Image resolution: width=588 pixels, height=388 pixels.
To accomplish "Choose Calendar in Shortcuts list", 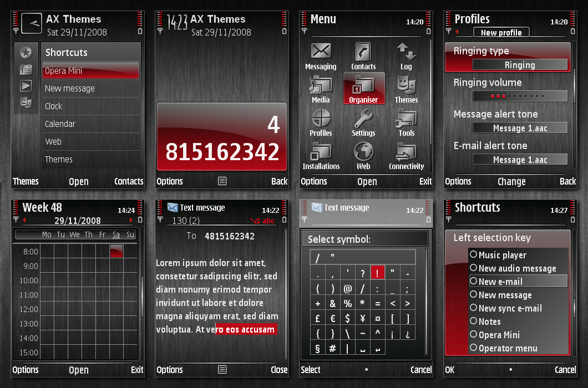I will click(x=90, y=124).
